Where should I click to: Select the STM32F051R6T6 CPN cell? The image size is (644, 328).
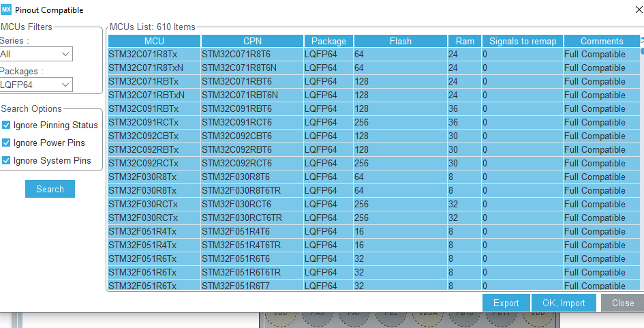[253, 258]
